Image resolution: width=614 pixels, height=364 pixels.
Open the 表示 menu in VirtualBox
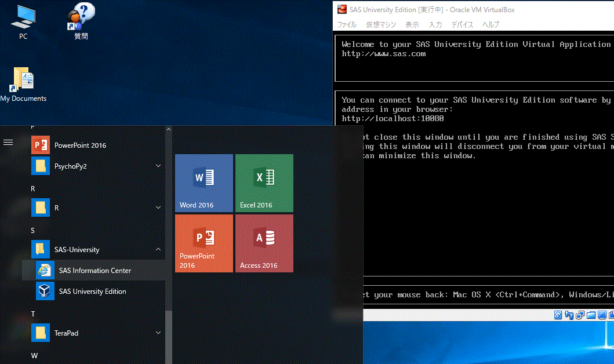(x=412, y=25)
